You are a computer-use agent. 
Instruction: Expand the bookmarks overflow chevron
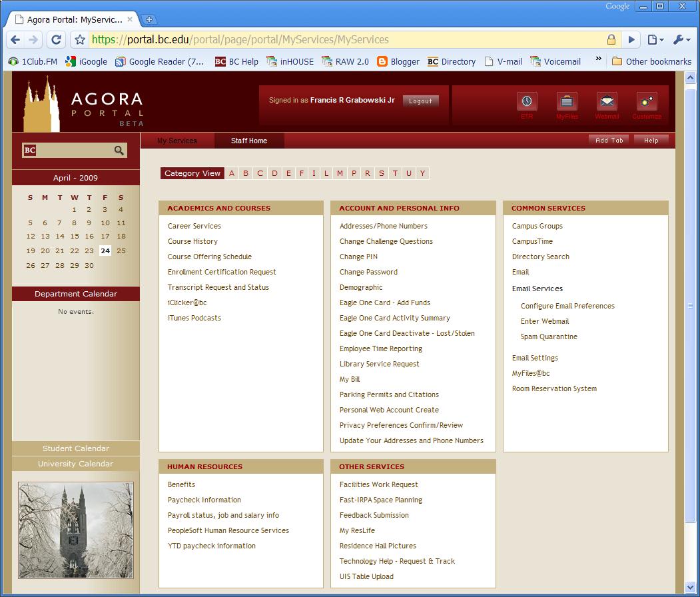click(x=599, y=59)
